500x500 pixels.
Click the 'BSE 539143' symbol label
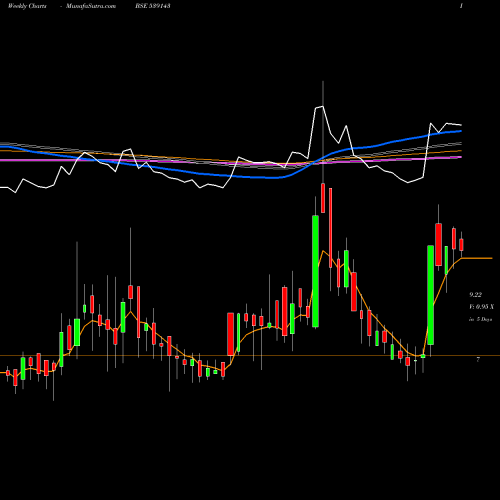(x=153, y=6)
